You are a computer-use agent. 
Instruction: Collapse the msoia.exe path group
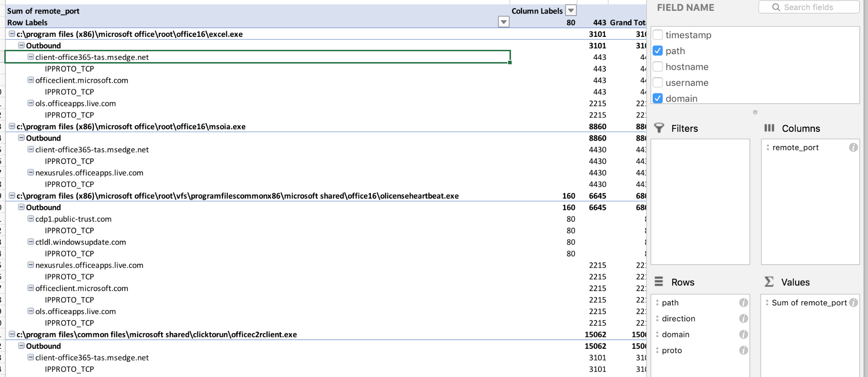12,126
